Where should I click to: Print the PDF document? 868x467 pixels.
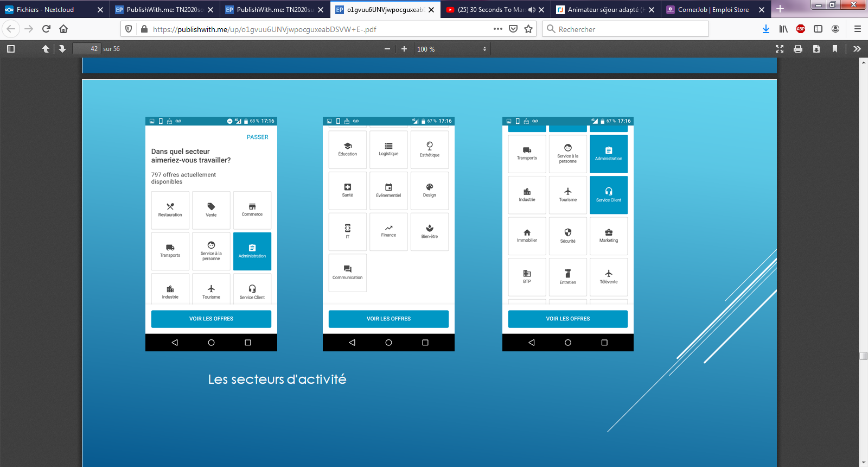point(798,49)
